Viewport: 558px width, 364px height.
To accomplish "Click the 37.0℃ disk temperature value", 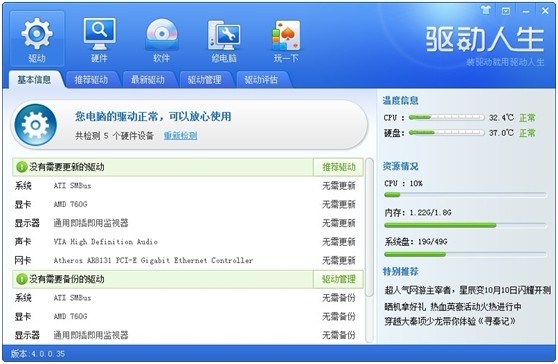I will click(x=501, y=133).
